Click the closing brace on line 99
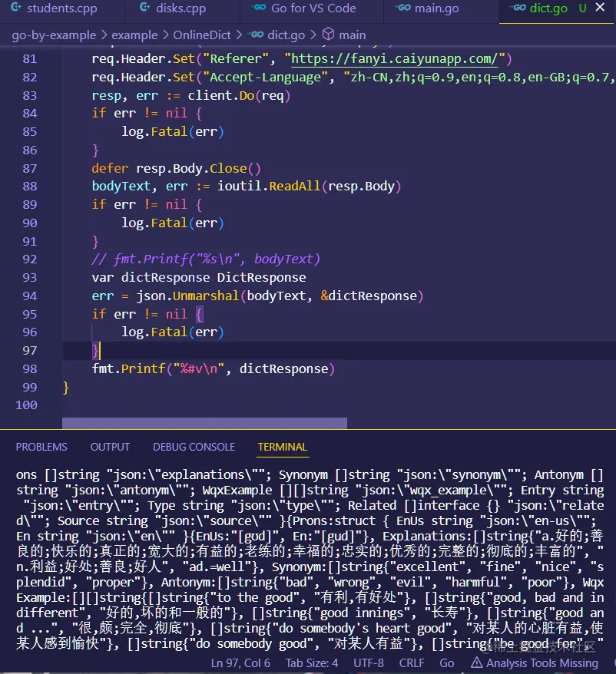The image size is (616, 674). click(x=66, y=388)
